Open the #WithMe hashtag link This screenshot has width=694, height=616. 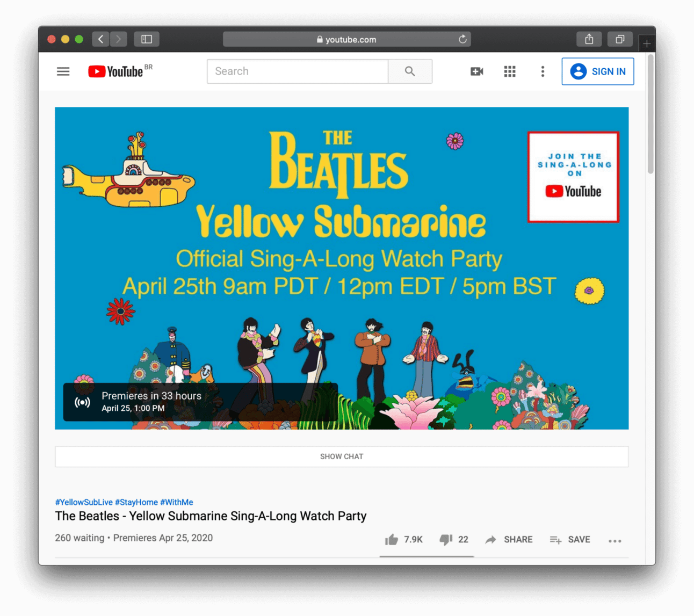click(177, 502)
